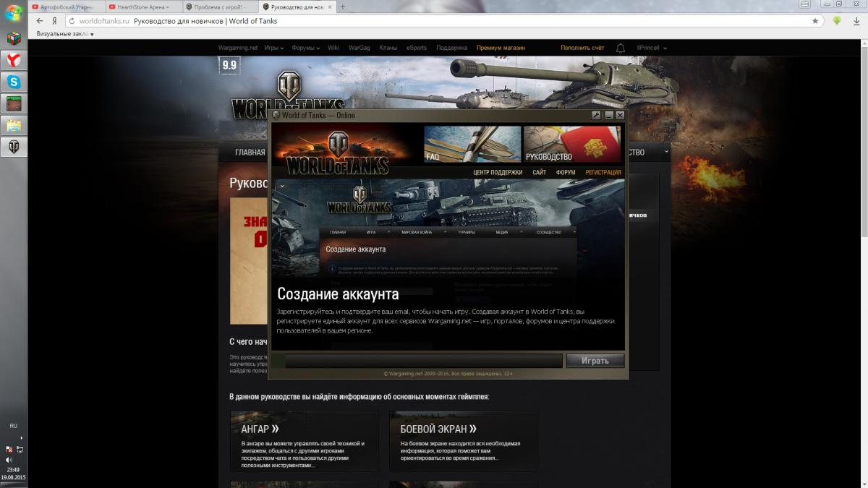
Task: Open eSports in top bar
Action: pyautogui.click(x=417, y=48)
